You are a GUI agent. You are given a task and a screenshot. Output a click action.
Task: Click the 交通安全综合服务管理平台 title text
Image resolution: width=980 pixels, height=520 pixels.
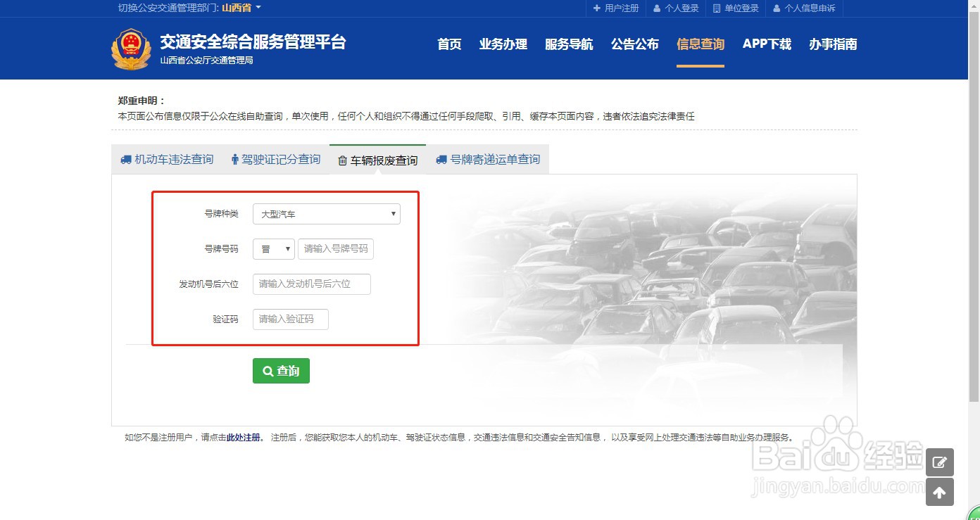[253, 42]
